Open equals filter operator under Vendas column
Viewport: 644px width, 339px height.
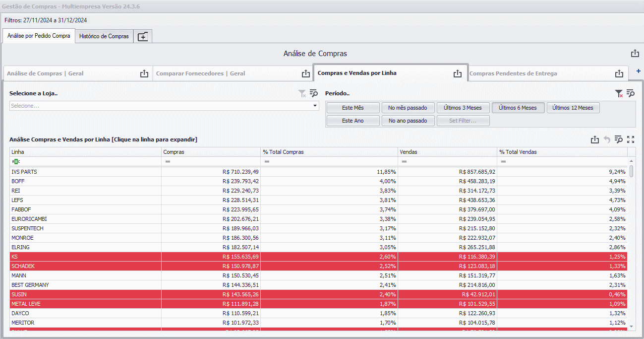coord(404,162)
